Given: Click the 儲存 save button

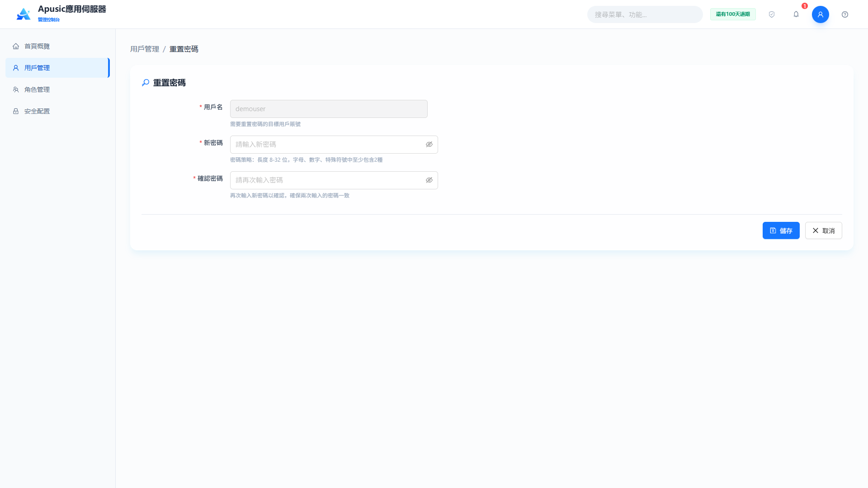Looking at the screenshot, I should pyautogui.click(x=781, y=230).
